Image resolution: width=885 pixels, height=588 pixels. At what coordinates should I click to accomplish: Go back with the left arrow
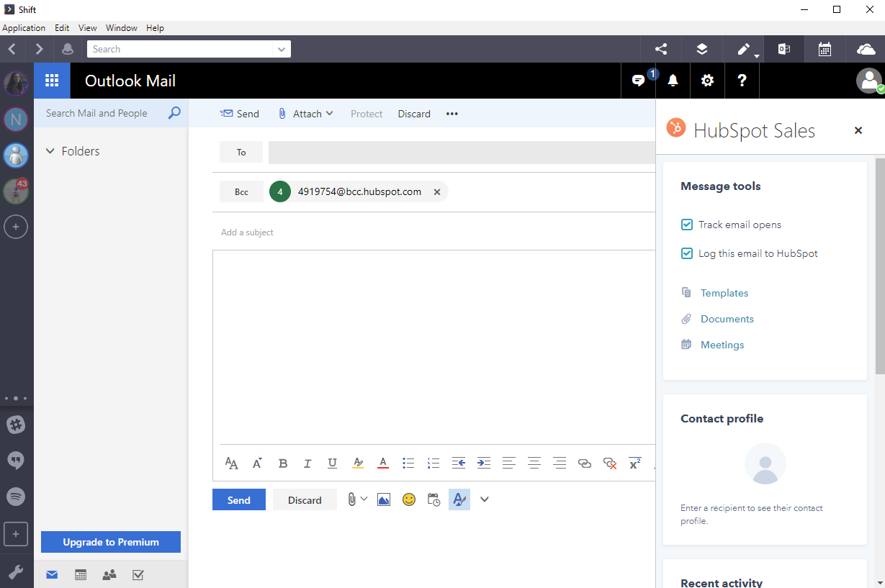tap(12, 49)
